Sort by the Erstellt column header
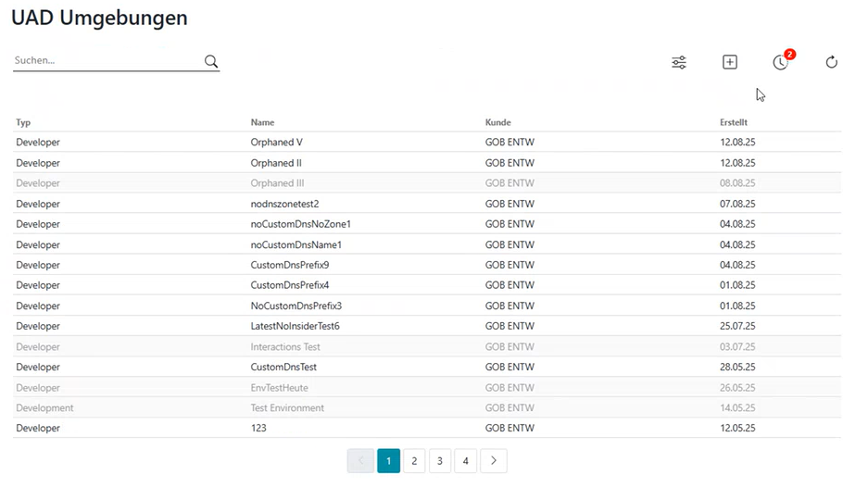Image resolution: width=868 pixels, height=487 pixels. [x=734, y=122]
